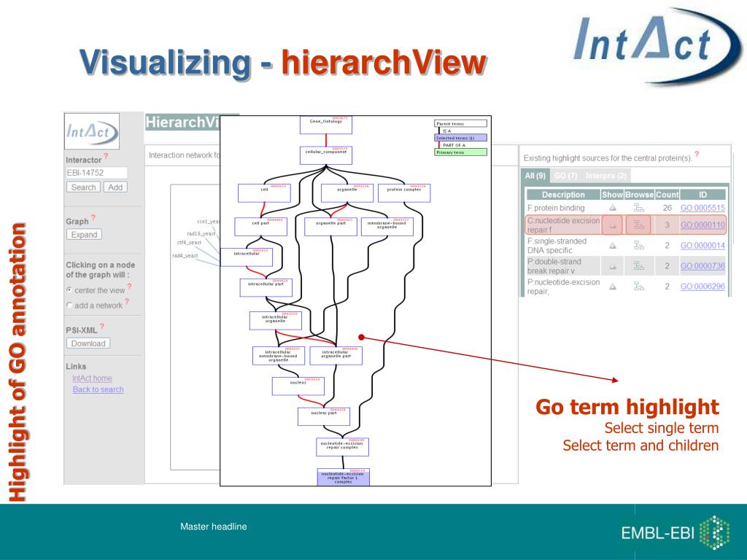Viewport: 747px width, 560px height.
Task: Click Browse icon for F:single-stranded DNA specific
Action: (x=639, y=245)
